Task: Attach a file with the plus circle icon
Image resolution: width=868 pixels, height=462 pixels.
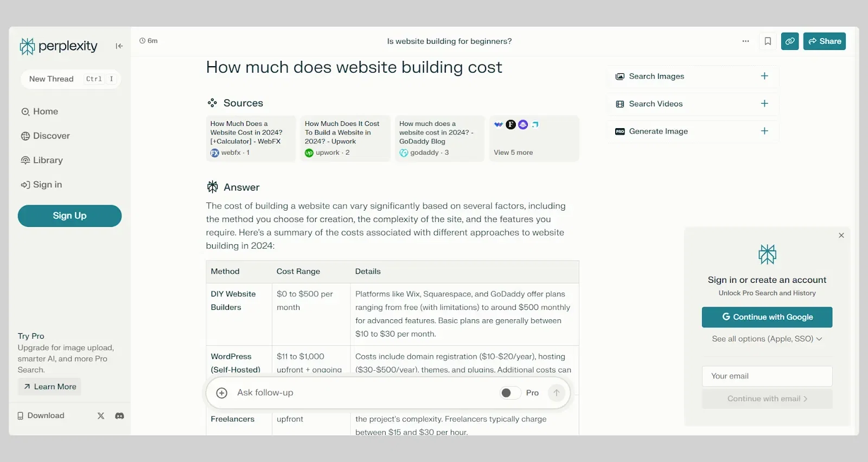Action: click(x=222, y=393)
